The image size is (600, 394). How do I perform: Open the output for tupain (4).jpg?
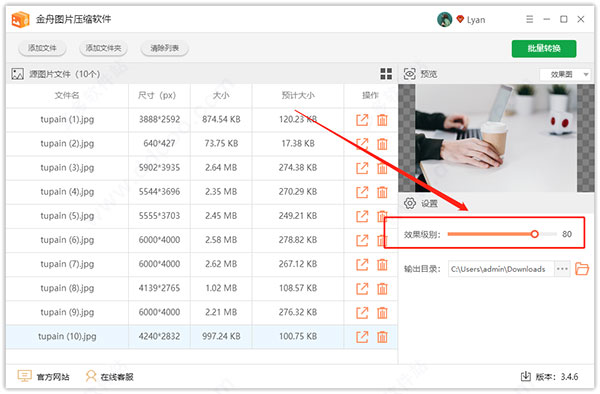point(362,192)
